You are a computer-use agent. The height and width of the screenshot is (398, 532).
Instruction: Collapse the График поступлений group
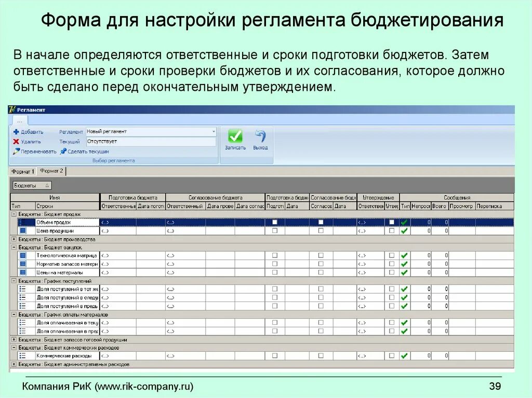(x=14, y=281)
